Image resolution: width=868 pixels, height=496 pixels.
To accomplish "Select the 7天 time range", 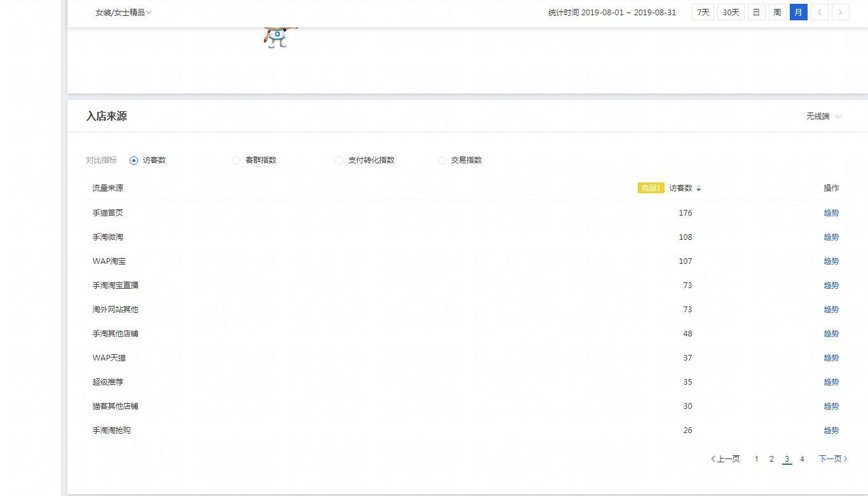I will 703,12.
